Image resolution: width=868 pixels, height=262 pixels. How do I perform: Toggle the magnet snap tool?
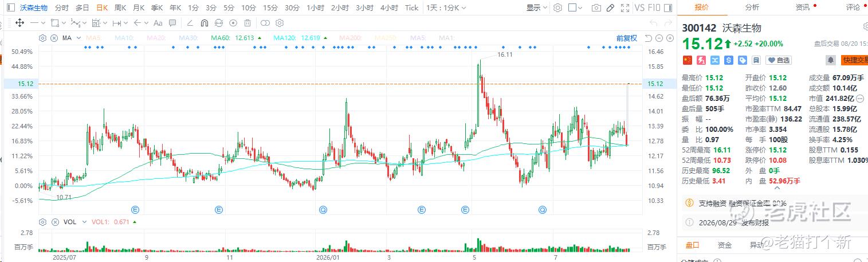tap(204, 23)
